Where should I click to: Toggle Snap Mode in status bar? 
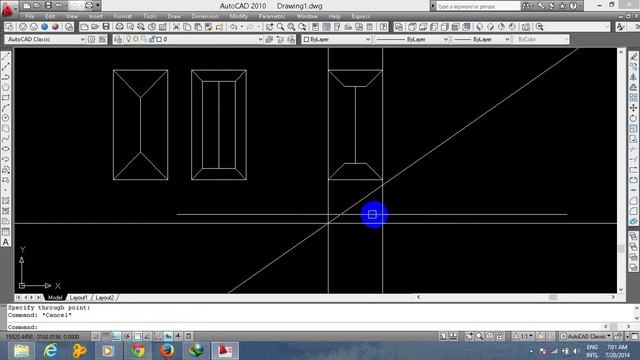(95, 336)
